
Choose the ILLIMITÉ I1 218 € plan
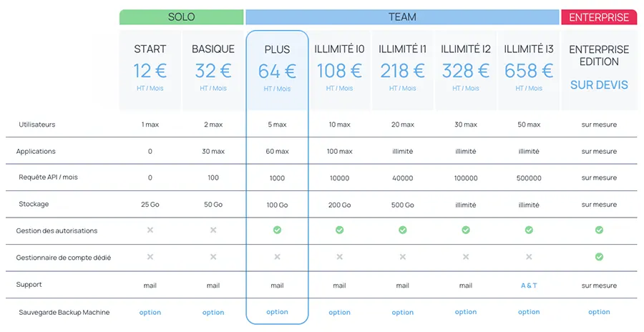(x=403, y=69)
